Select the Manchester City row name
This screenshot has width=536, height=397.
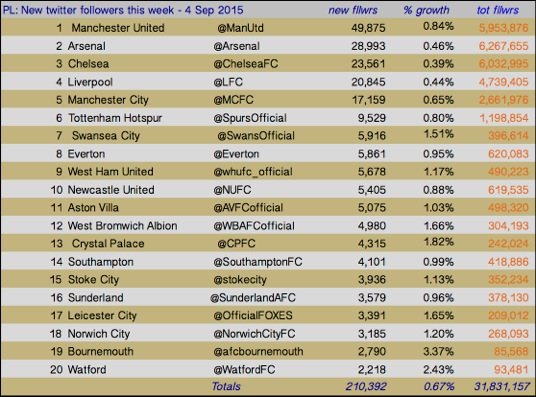(x=108, y=100)
